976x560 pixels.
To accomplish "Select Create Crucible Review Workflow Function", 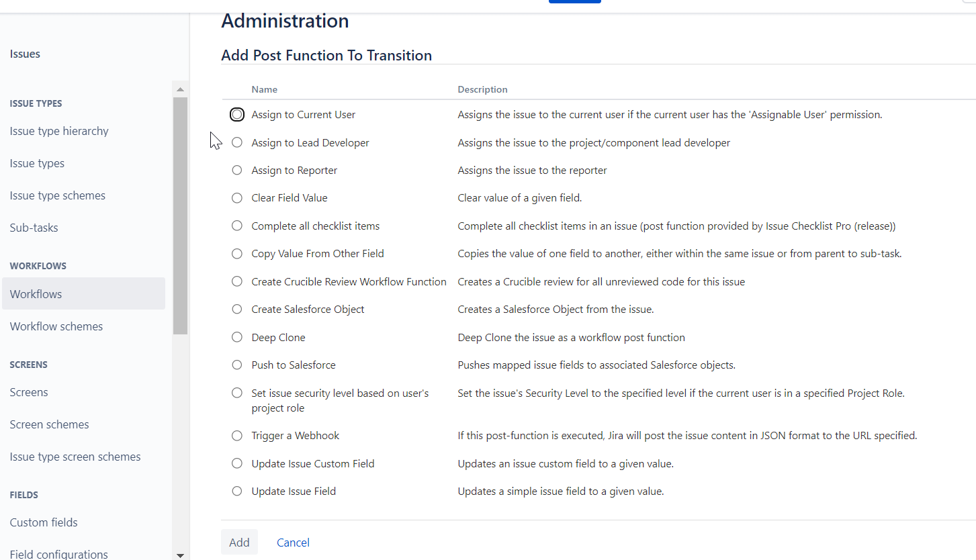I will click(x=236, y=281).
